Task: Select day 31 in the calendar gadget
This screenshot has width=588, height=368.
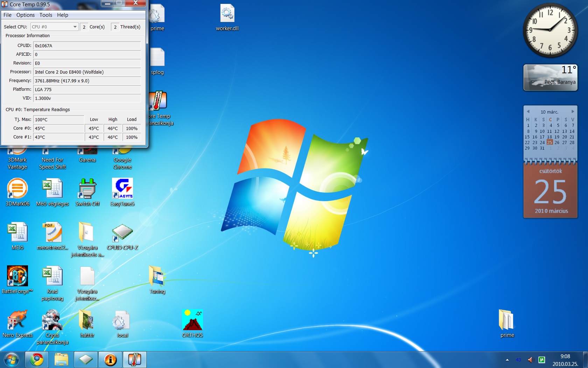Action: tap(542, 148)
